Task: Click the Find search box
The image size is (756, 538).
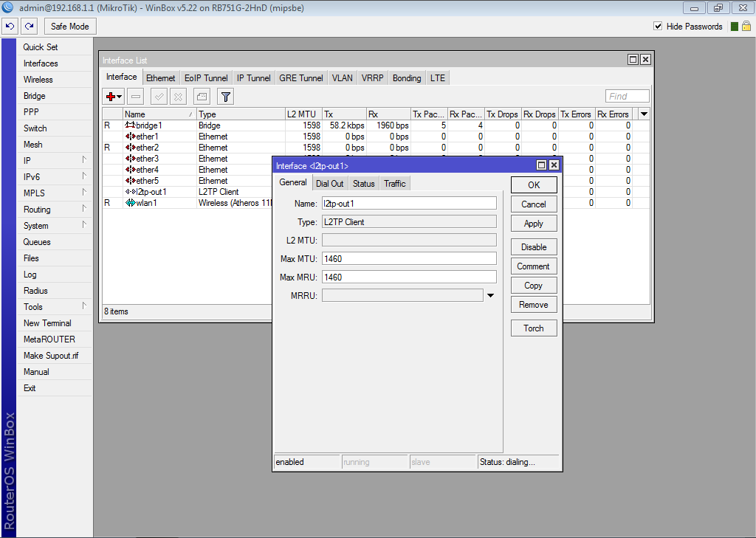Action: (628, 97)
